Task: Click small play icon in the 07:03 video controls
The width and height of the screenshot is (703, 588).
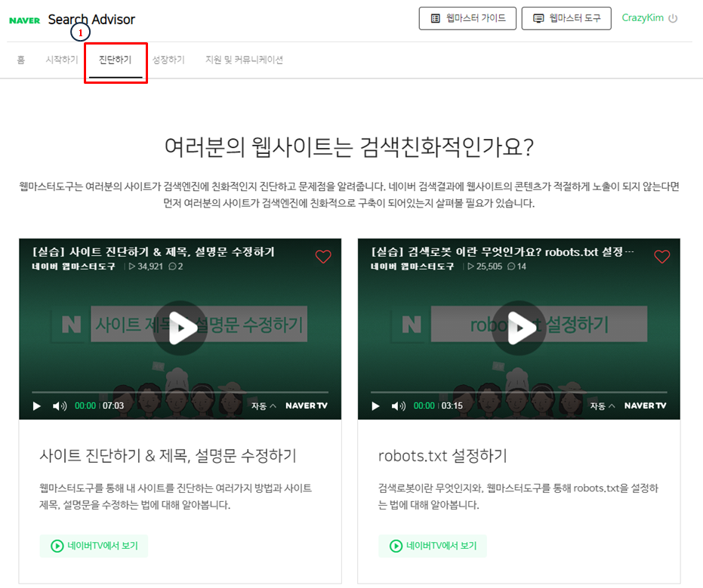Action: 37,406
